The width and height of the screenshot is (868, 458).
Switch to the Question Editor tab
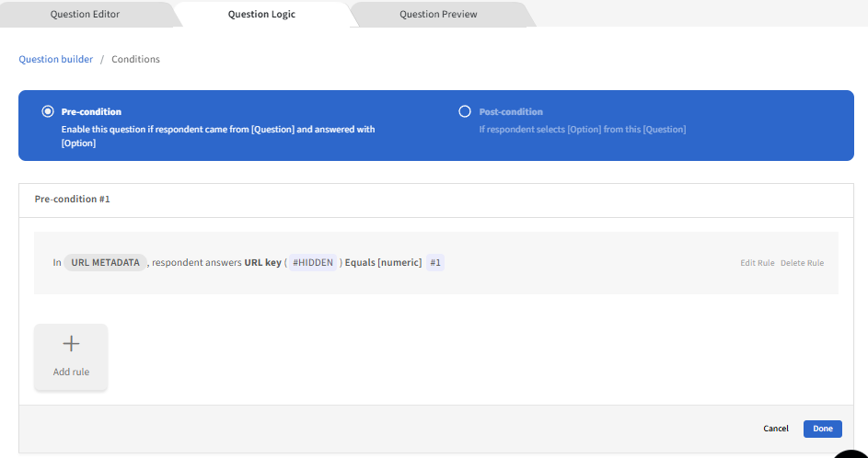point(87,15)
